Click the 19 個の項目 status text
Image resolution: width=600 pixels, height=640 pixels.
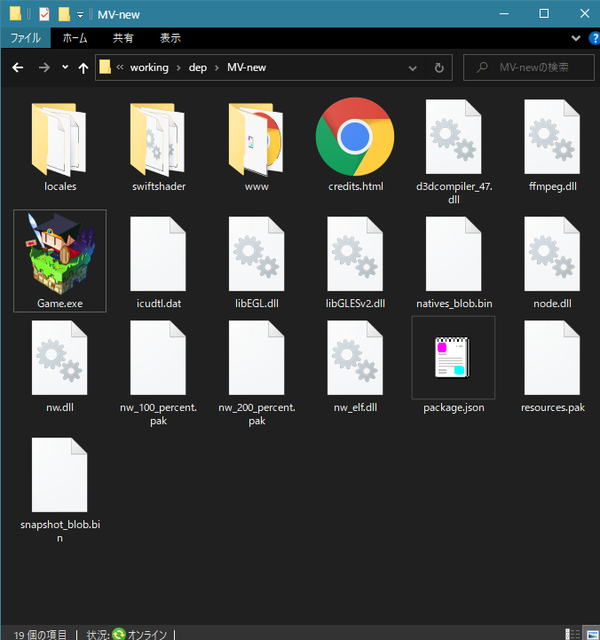click(40, 634)
